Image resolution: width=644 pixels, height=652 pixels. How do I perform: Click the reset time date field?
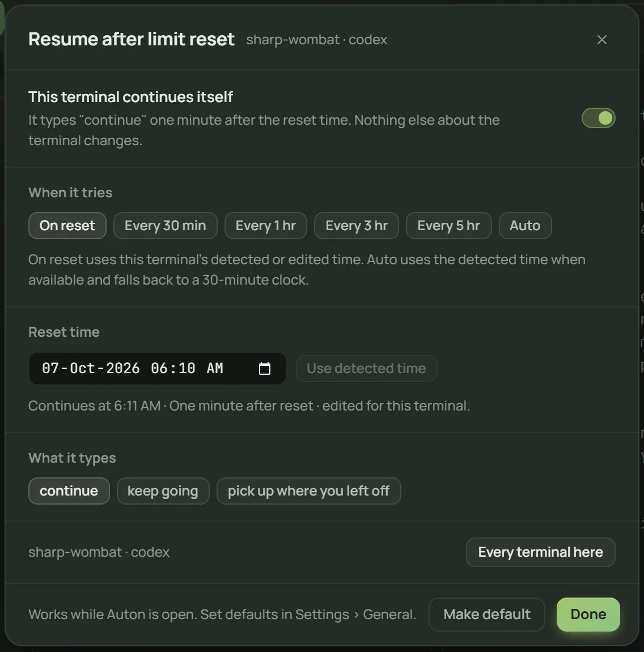coord(157,369)
